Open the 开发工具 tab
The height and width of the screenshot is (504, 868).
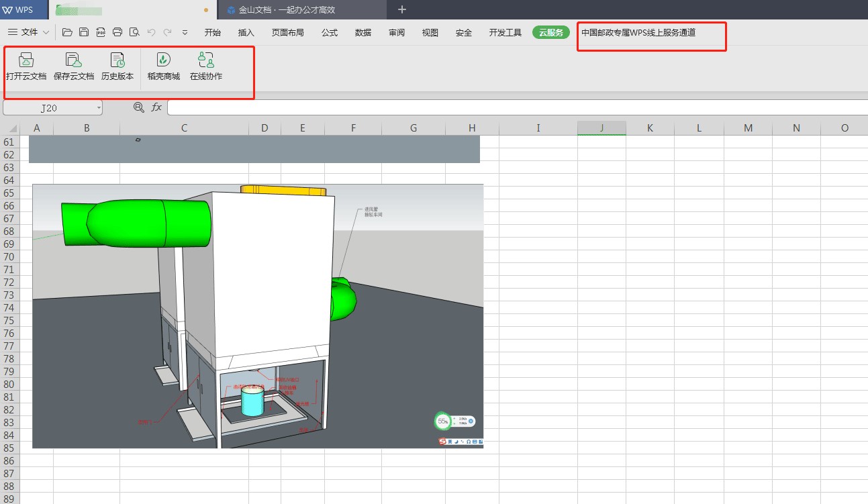[505, 32]
